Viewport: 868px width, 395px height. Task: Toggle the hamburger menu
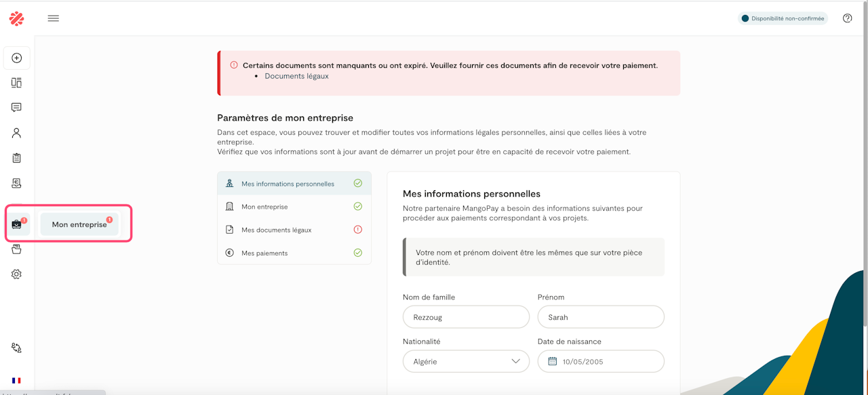(54, 18)
